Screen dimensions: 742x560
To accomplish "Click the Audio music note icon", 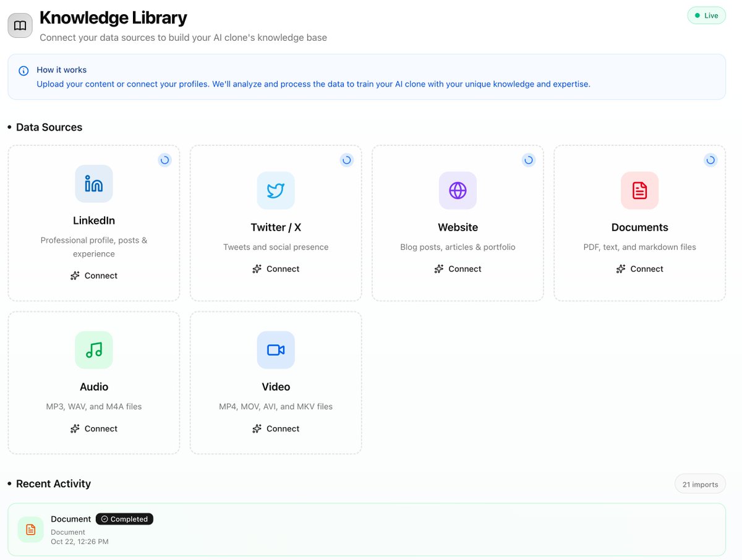I will 94,350.
